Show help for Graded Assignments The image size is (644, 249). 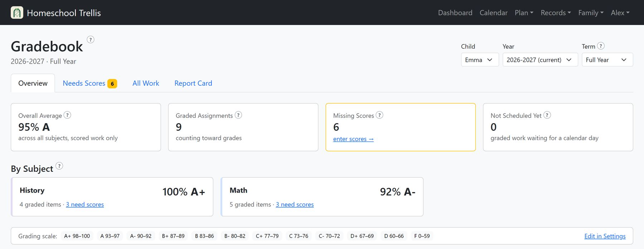(238, 115)
